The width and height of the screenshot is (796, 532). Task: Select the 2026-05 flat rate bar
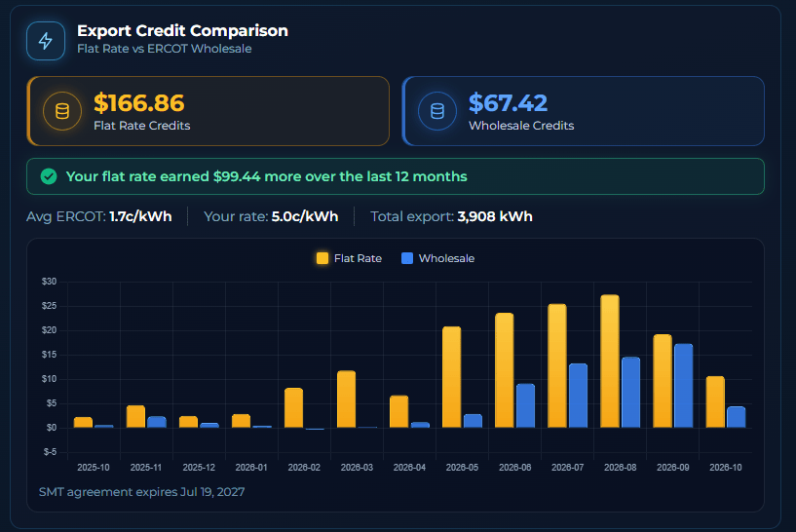tap(452, 377)
